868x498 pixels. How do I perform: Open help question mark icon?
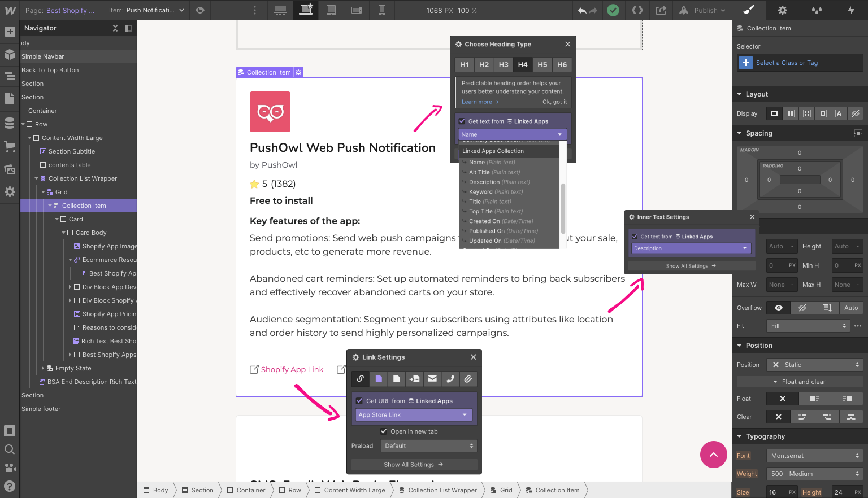coord(10,486)
